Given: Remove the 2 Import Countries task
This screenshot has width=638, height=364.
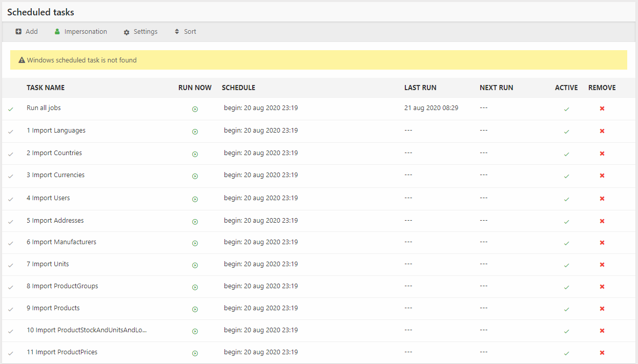Looking at the screenshot, I should point(602,154).
